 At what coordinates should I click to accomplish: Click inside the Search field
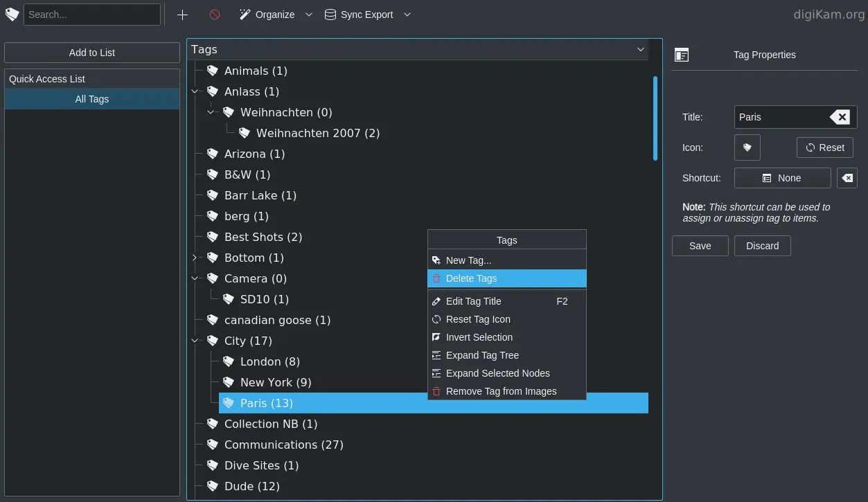coord(92,14)
